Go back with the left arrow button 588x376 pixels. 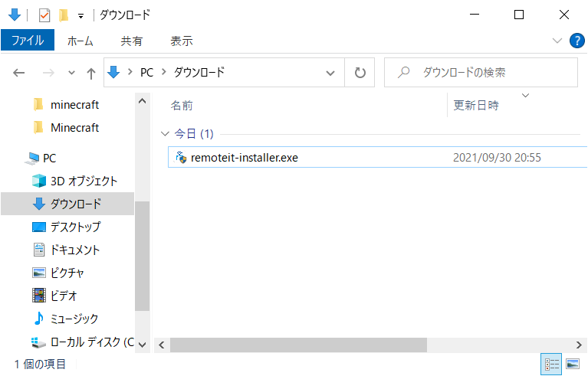[18, 73]
